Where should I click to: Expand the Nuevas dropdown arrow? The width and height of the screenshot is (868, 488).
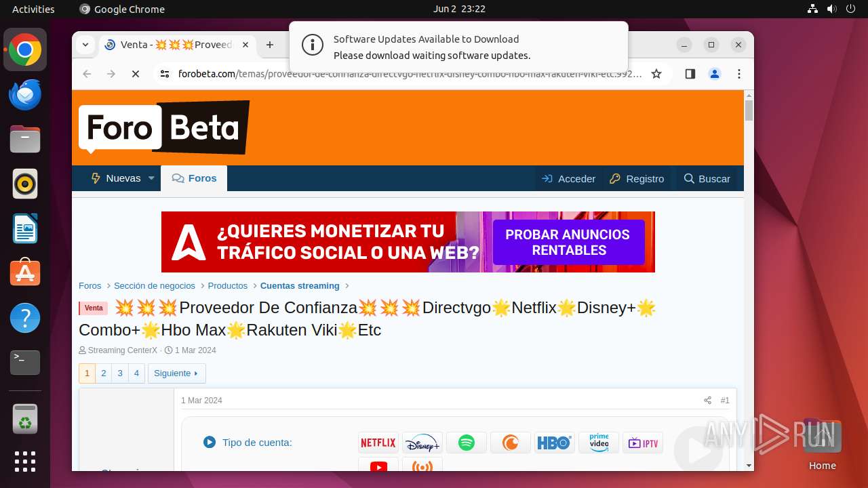pyautogui.click(x=151, y=178)
